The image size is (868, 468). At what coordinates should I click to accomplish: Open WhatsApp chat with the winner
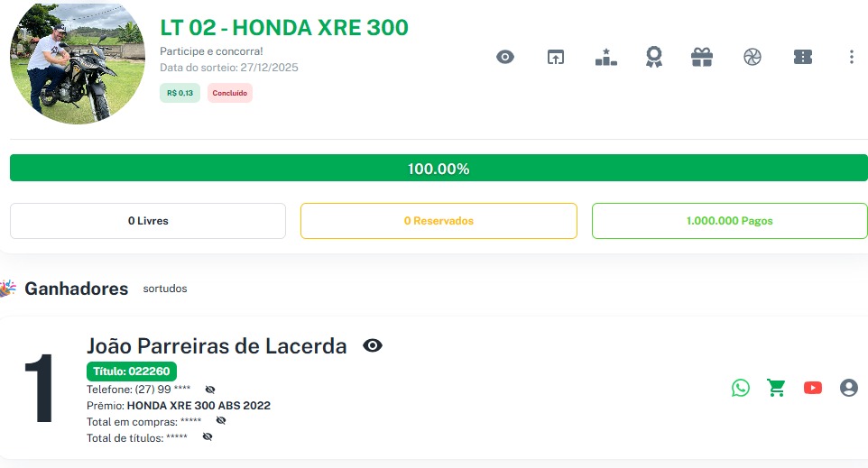click(x=741, y=388)
